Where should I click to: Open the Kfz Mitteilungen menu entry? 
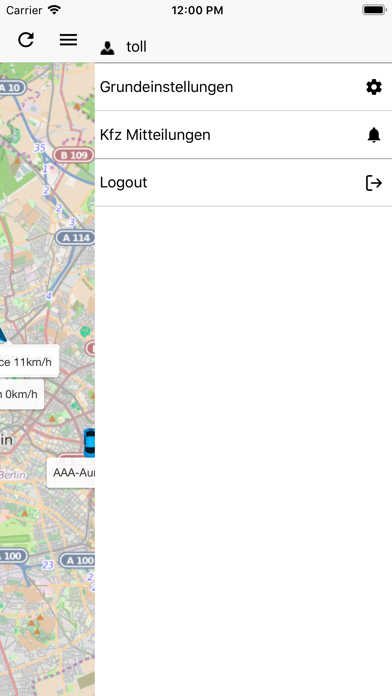(243, 135)
